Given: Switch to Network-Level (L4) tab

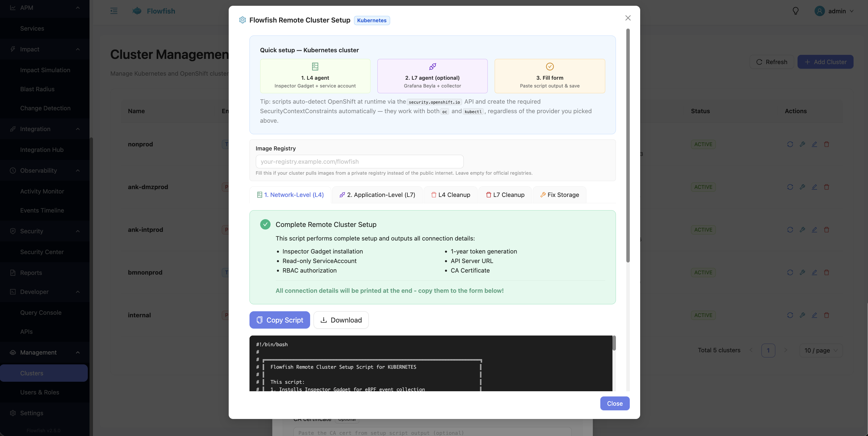Looking at the screenshot, I should click(290, 195).
